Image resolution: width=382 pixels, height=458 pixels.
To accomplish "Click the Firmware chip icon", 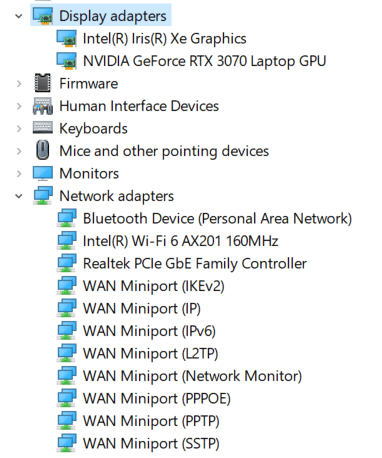I will (x=43, y=83).
